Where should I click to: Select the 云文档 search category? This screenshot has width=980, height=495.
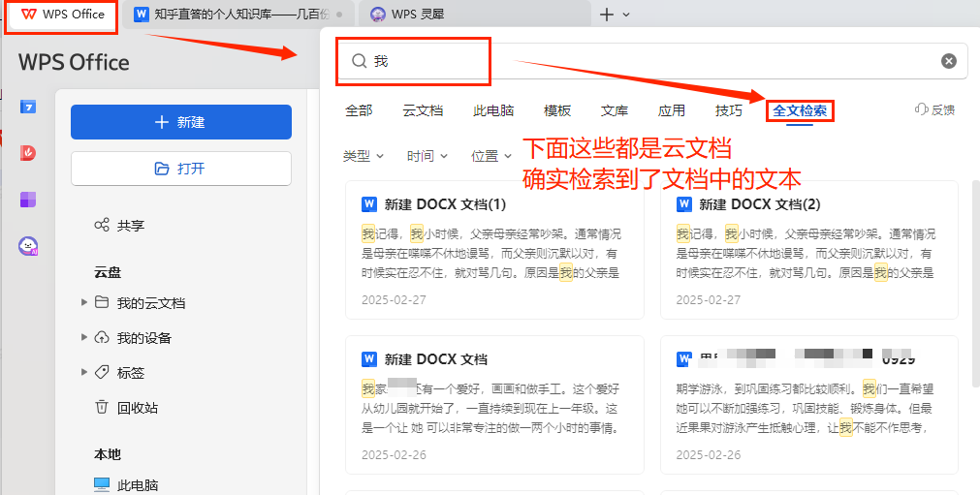tap(424, 110)
